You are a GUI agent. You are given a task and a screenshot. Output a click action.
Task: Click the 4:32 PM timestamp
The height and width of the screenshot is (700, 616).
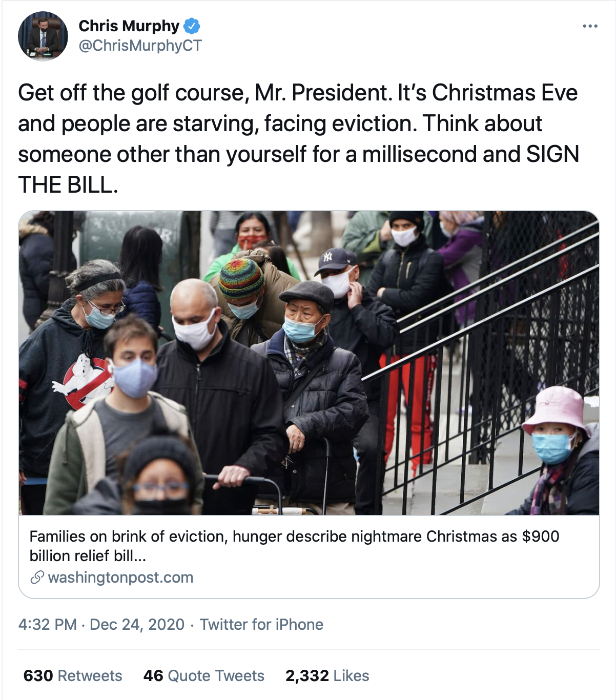[47, 624]
